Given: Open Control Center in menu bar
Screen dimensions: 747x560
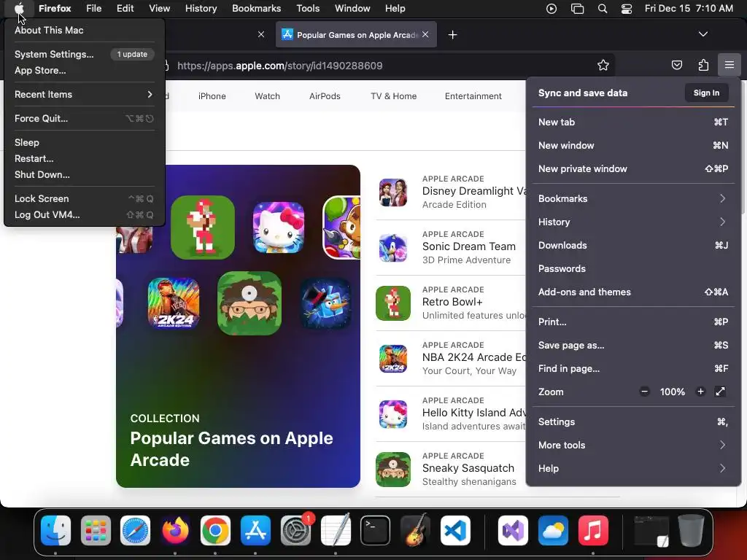Looking at the screenshot, I should (x=627, y=9).
